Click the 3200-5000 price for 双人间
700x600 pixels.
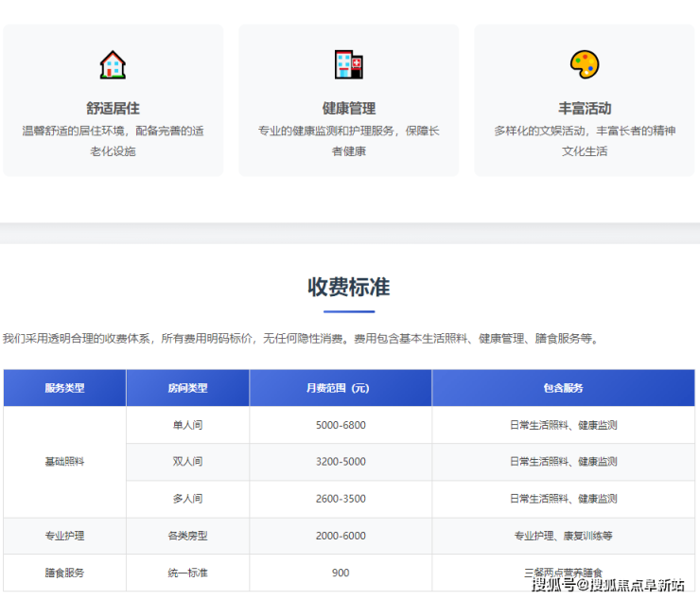[x=341, y=462]
